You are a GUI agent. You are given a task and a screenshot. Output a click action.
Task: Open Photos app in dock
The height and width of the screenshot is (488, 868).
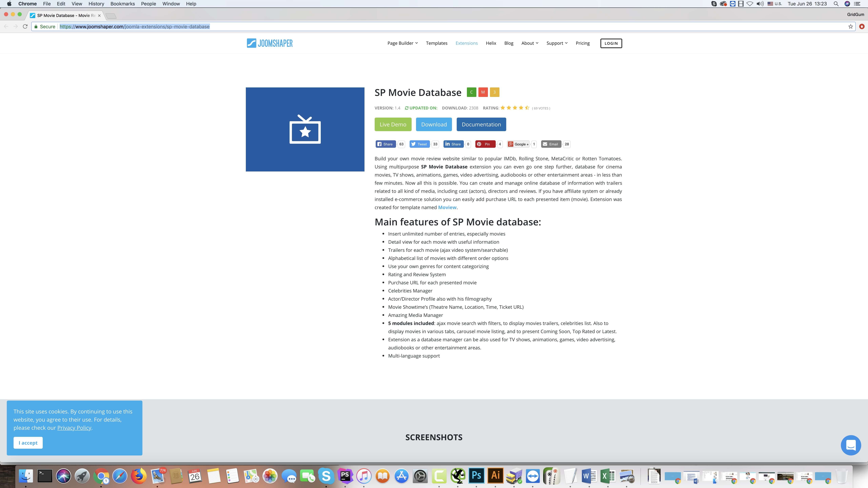tap(270, 476)
